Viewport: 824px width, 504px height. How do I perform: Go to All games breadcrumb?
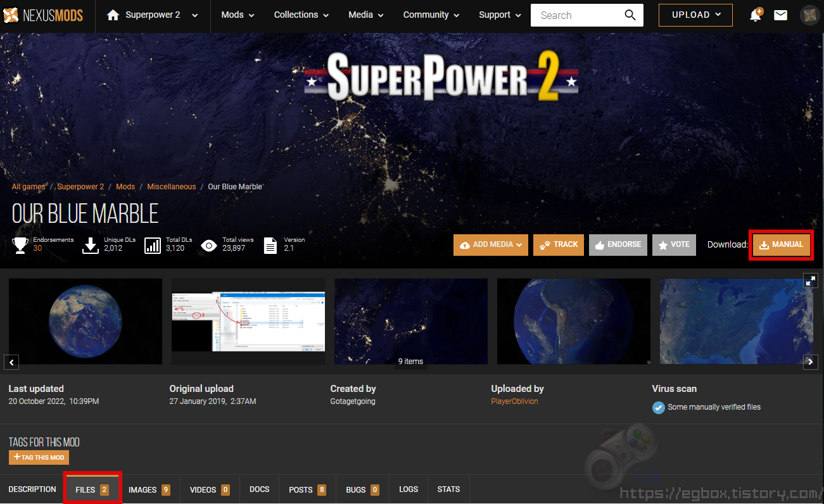tap(29, 187)
